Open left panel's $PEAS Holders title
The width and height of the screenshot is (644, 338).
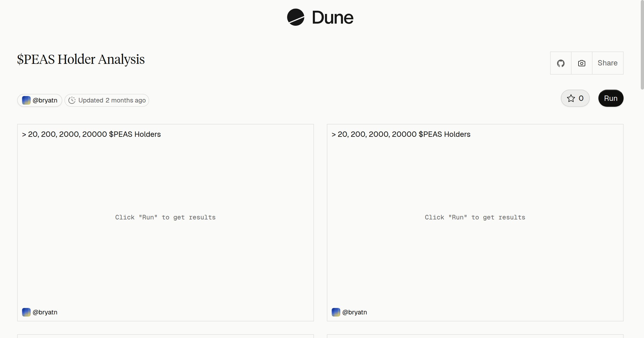pyautogui.click(x=91, y=134)
